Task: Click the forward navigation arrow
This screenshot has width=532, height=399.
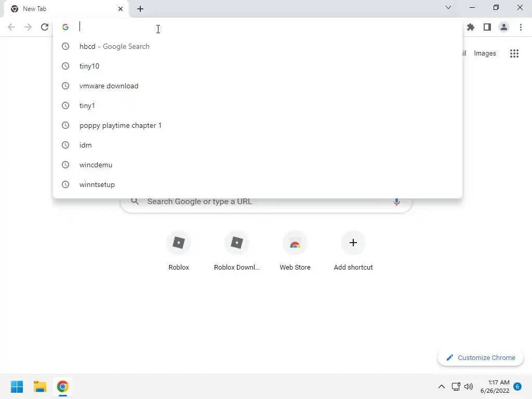Action: 28,27
